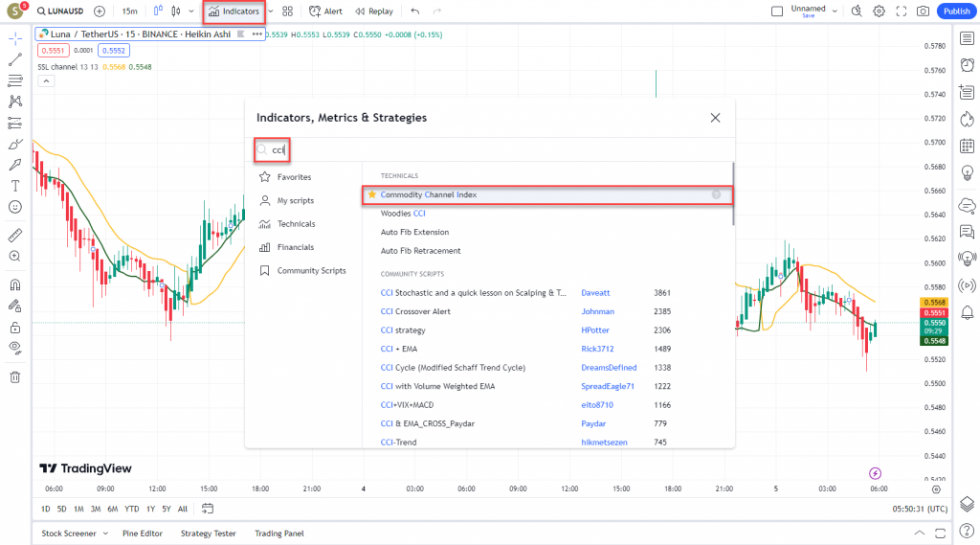Open author Daveatt profile link
This screenshot has height=545, width=980.
click(x=595, y=293)
